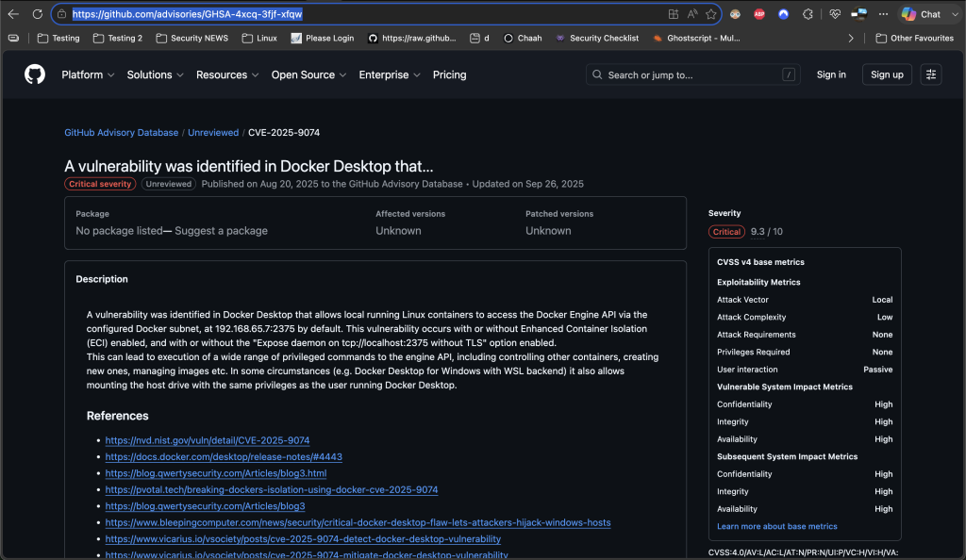Open the browser extensions puzzle icon
The height and width of the screenshot is (560, 966).
(x=808, y=13)
